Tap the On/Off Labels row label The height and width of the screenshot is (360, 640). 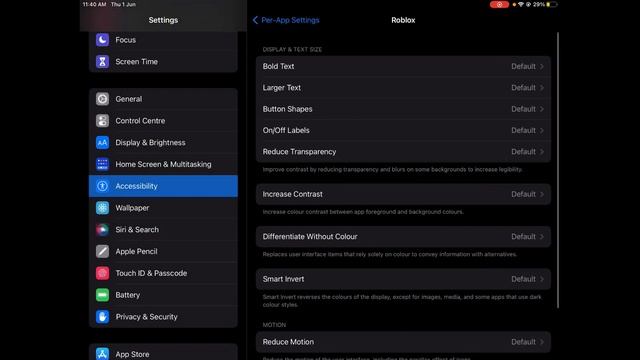click(286, 130)
